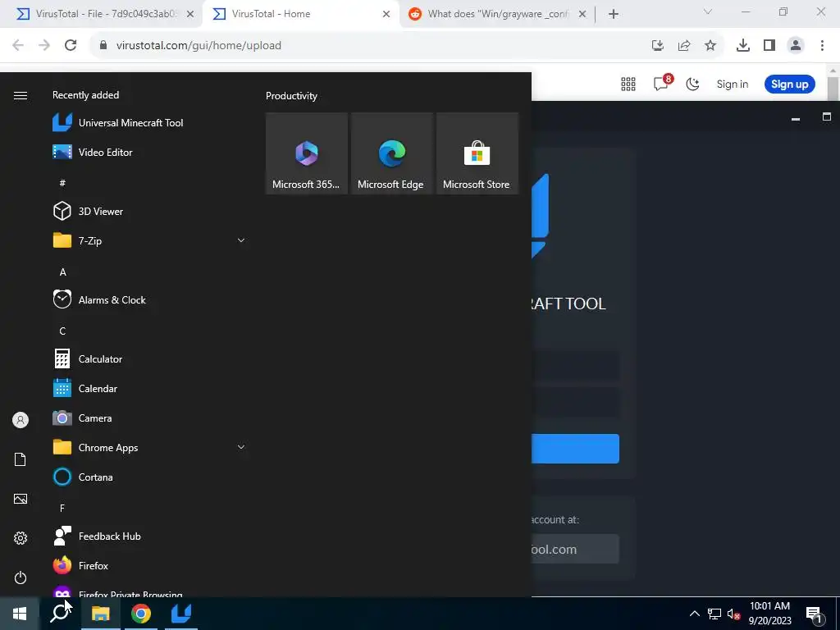Open Pictures from Start sidebar
This screenshot has width=840, height=630.
(21, 499)
